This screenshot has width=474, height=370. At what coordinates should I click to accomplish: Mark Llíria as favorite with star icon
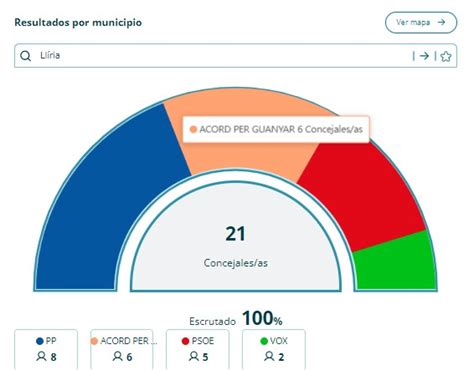pos(446,56)
